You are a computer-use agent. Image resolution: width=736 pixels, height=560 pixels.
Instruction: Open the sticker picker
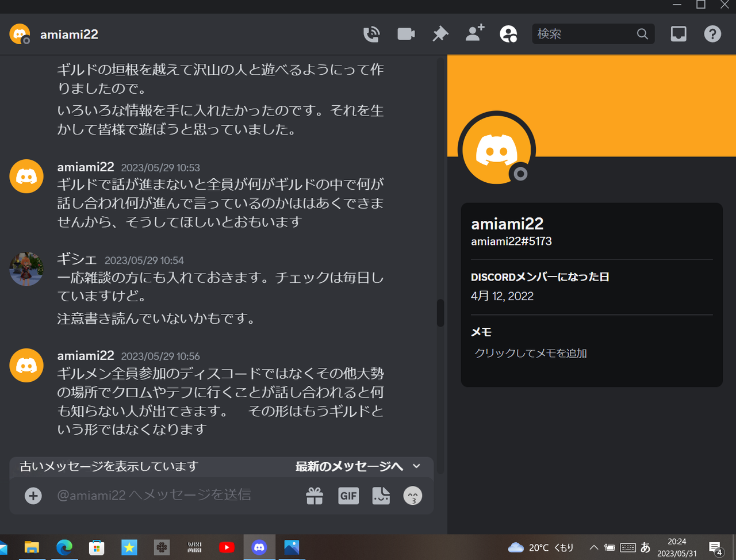[x=381, y=496]
